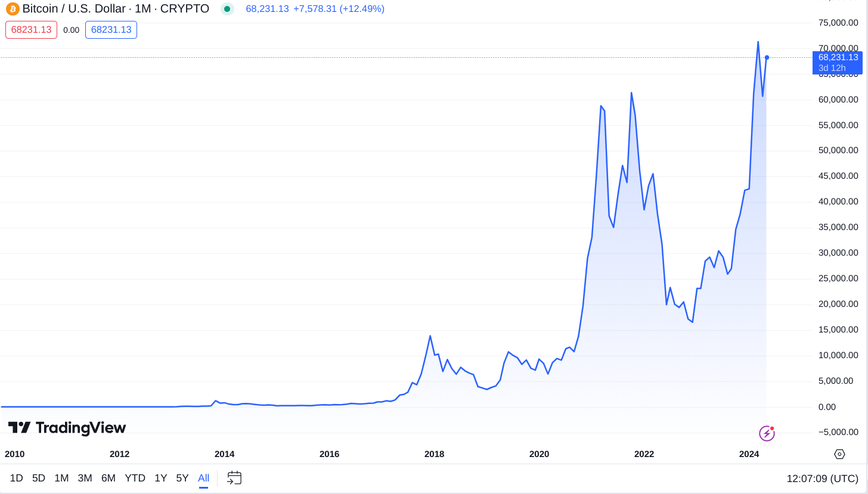The width and height of the screenshot is (868, 494).
Task: Click the 2012 label on time axis
Action: (x=119, y=454)
